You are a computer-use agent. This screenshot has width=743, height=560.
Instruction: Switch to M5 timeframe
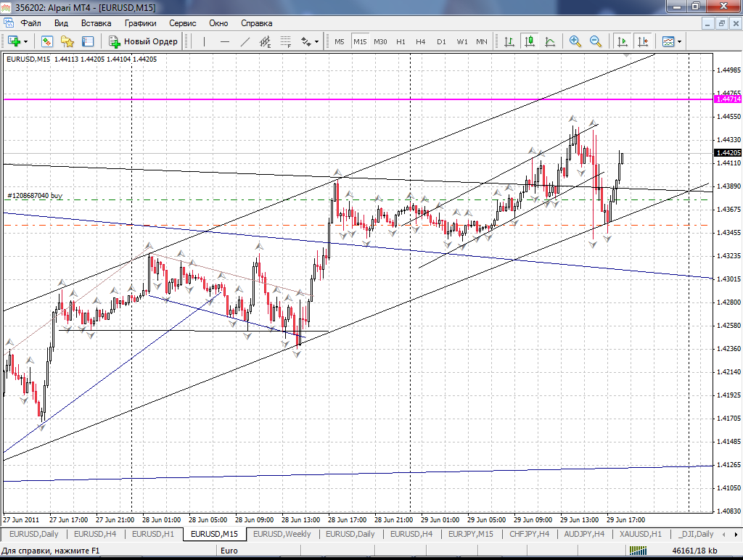(340, 41)
